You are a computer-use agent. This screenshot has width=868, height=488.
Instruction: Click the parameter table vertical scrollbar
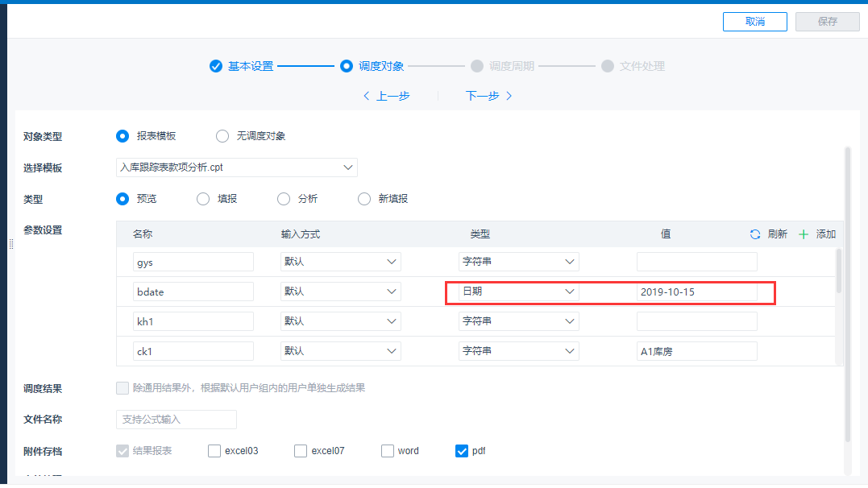point(839,271)
